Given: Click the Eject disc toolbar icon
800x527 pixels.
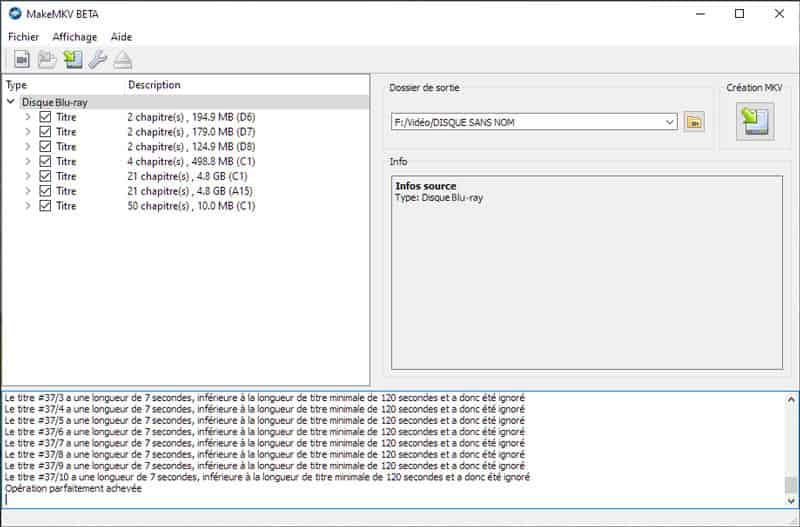Looking at the screenshot, I should (122, 60).
